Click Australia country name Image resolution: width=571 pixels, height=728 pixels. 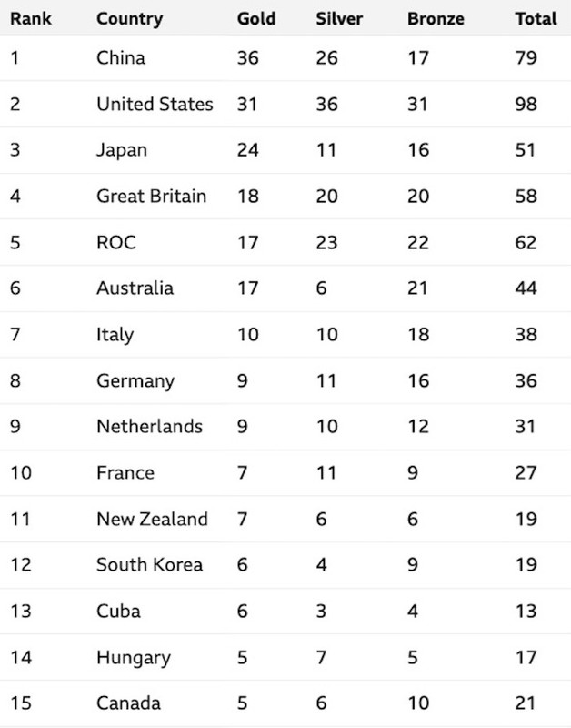[x=135, y=288]
